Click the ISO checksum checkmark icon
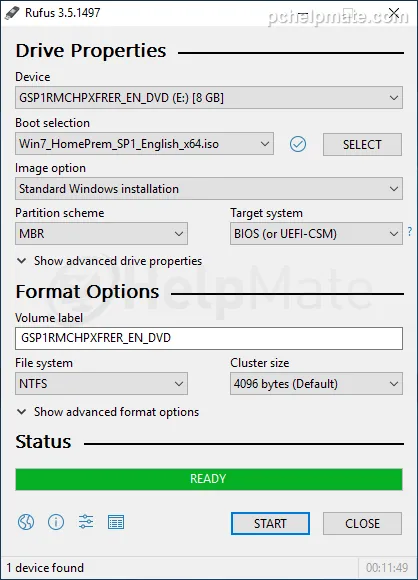Image resolution: width=418 pixels, height=580 pixels. click(x=298, y=144)
